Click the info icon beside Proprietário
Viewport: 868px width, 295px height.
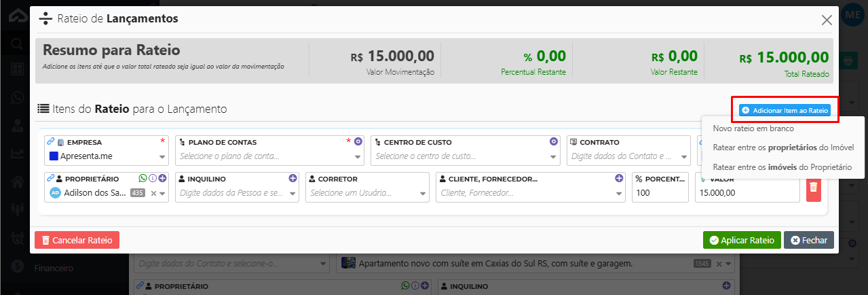153,178
